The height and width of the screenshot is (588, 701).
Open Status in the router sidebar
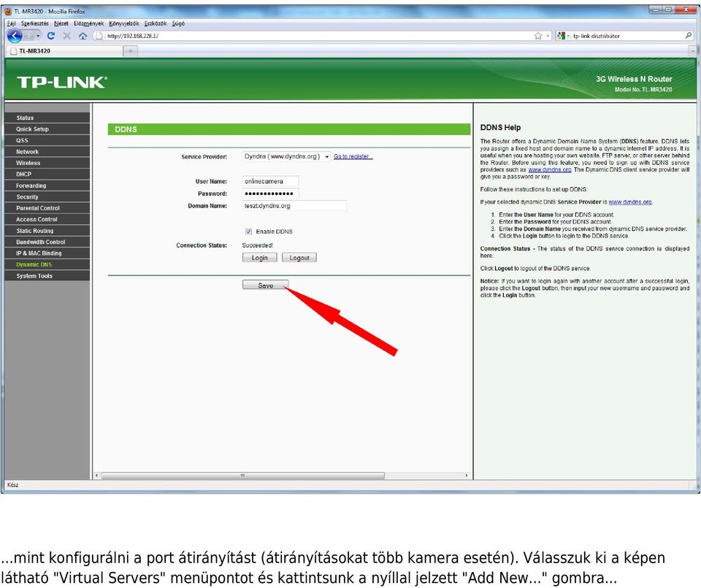[x=47, y=118]
